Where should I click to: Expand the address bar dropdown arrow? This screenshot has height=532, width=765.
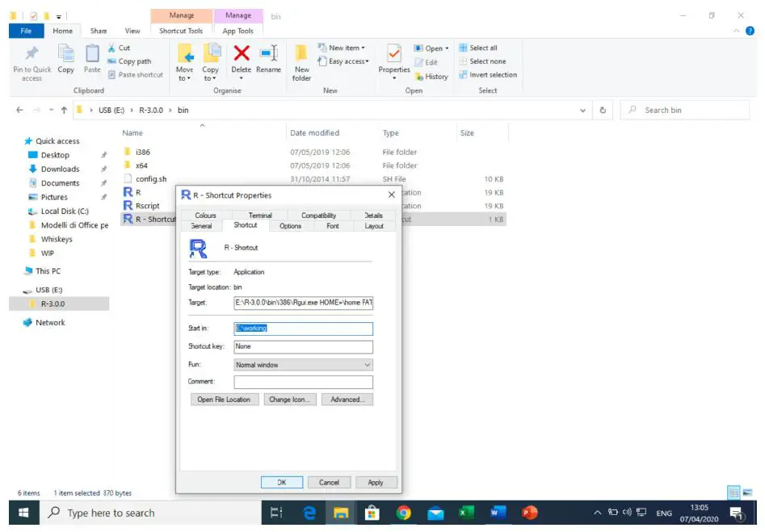pos(582,110)
